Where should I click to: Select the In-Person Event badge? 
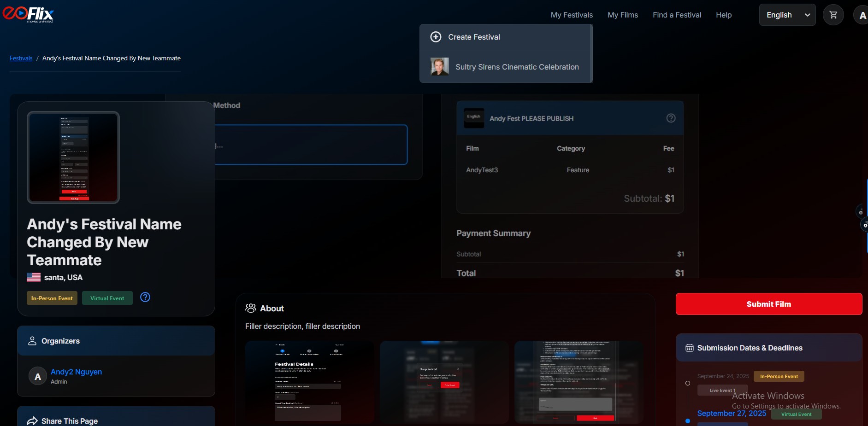pos(52,298)
